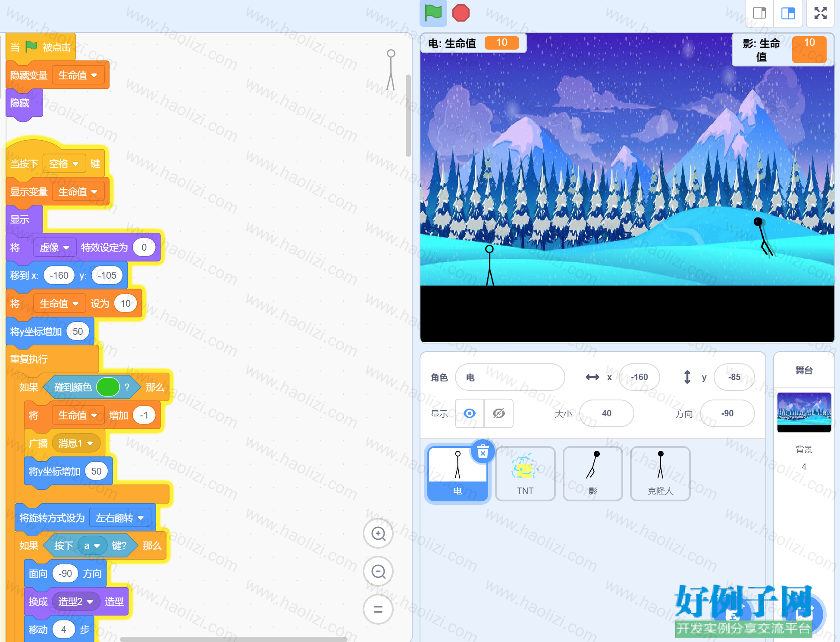Hide the sprite using the crossed-eye icon

click(x=499, y=413)
